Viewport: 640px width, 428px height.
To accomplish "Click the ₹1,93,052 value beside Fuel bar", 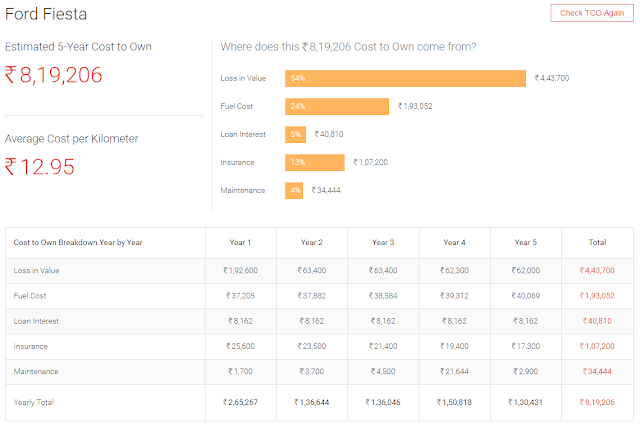I will (x=415, y=106).
